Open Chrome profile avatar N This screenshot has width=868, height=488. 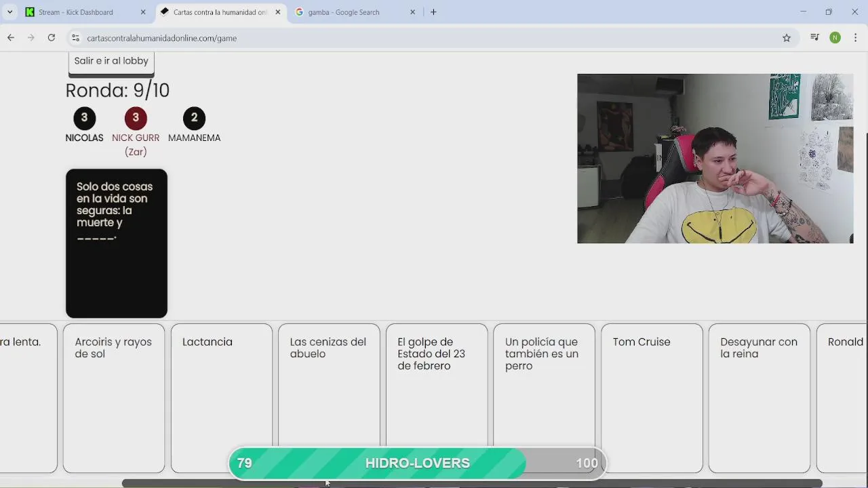pyautogui.click(x=835, y=38)
